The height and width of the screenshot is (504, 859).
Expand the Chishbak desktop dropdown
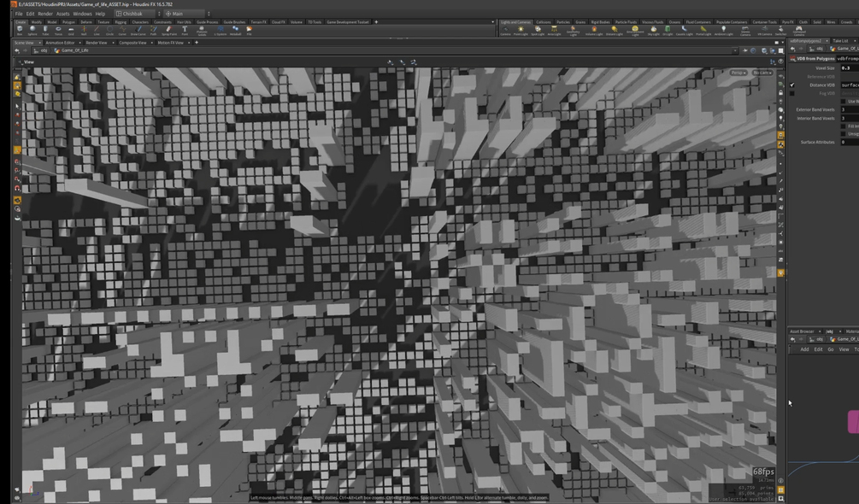coord(138,14)
